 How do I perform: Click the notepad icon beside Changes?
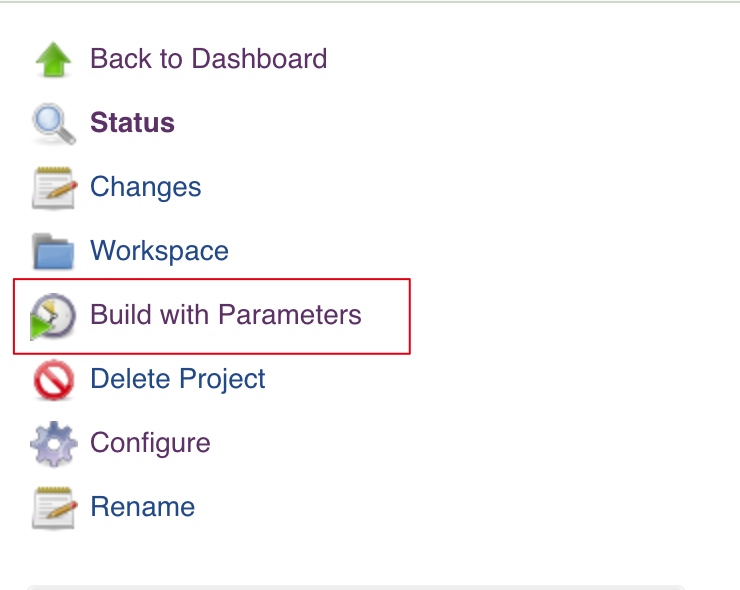click(54, 188)
